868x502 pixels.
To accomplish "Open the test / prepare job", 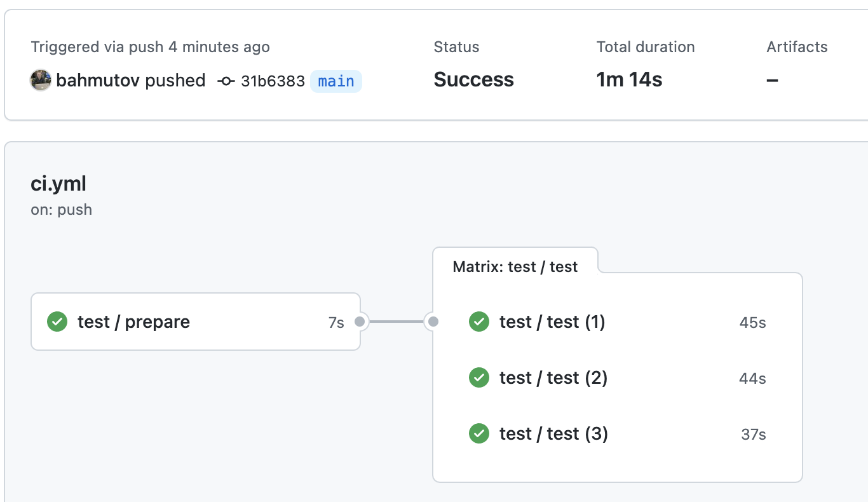I will coord(133,322).
